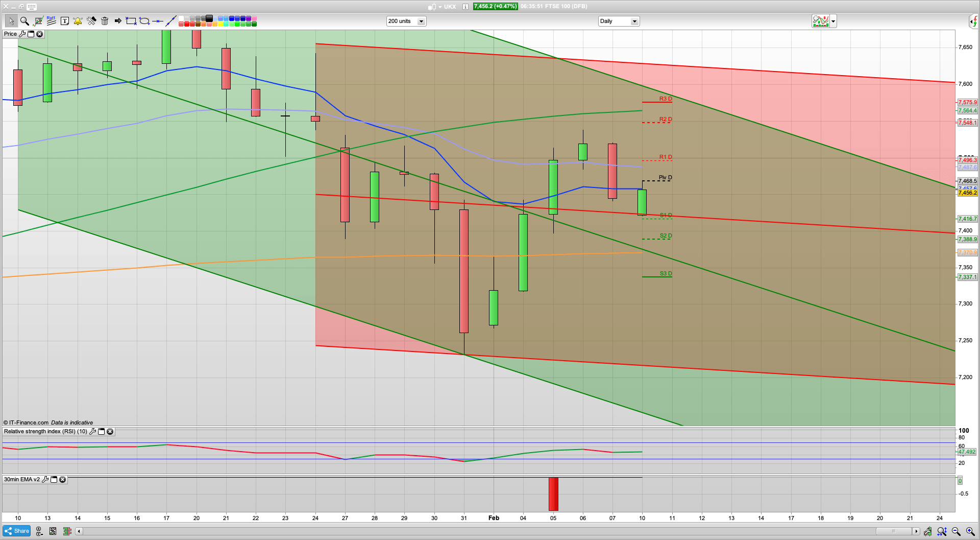Pick the bright red color swatch
The image size is (980, 540).
coord(187,24)
